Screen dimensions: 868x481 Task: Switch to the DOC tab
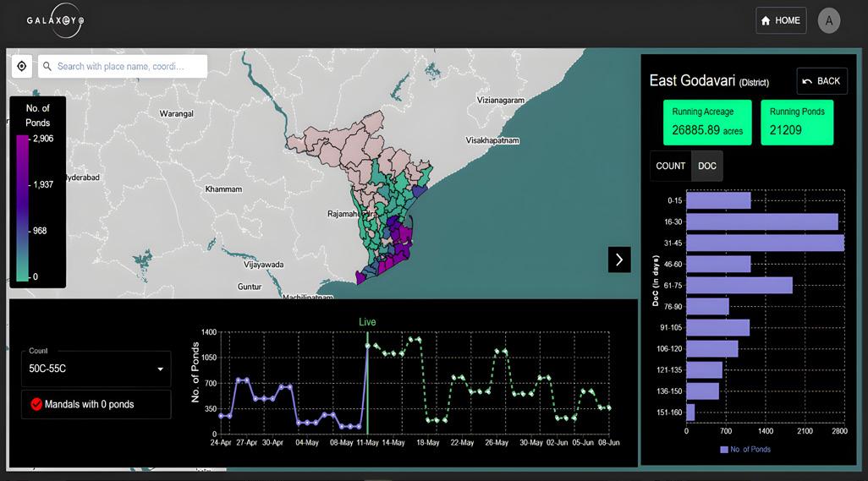coord(707,166)
